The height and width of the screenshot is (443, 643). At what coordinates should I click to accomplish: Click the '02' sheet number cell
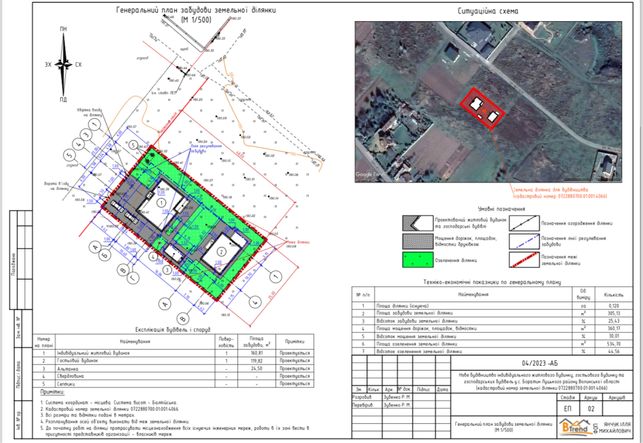pyautogui.click(x=591, y=409)
